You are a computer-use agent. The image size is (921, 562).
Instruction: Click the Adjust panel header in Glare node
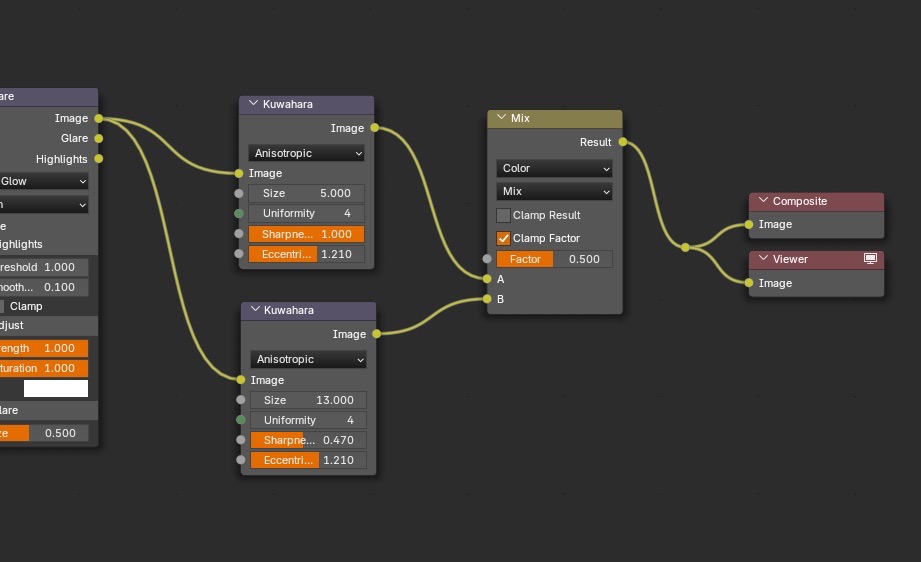[x=49, y=325]
